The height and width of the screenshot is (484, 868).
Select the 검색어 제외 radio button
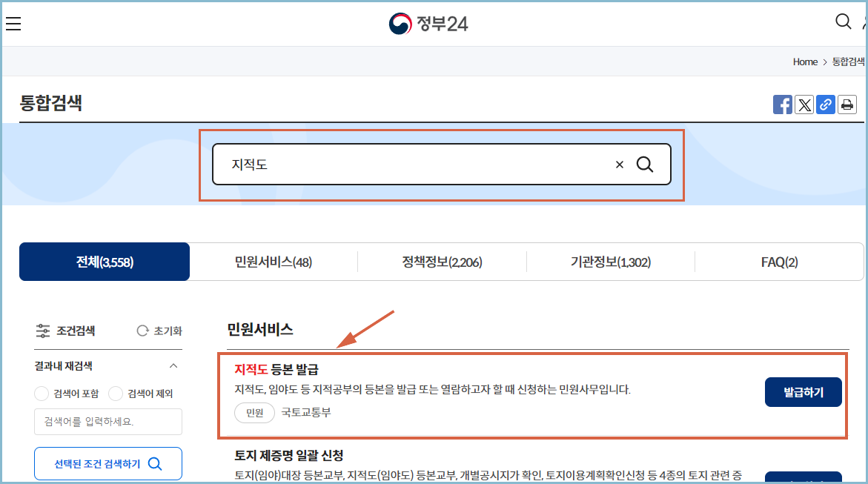(x=116, y=394)
